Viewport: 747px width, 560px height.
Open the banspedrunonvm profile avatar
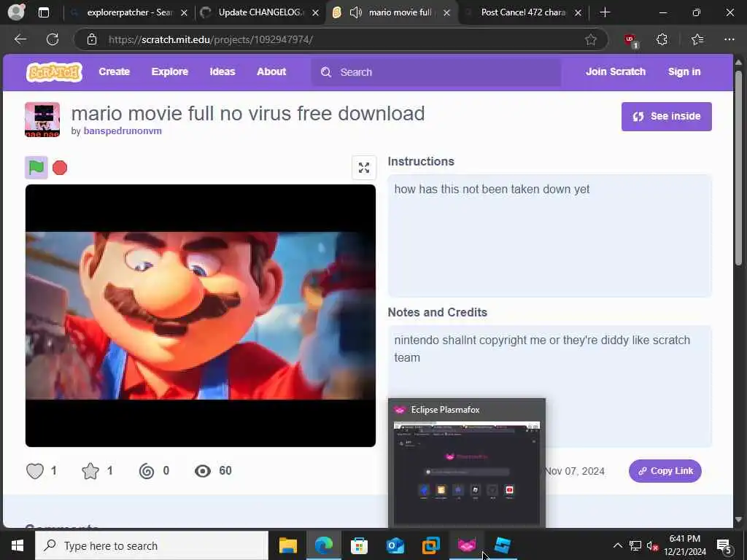pyautogui.click(x=42, y=120)
